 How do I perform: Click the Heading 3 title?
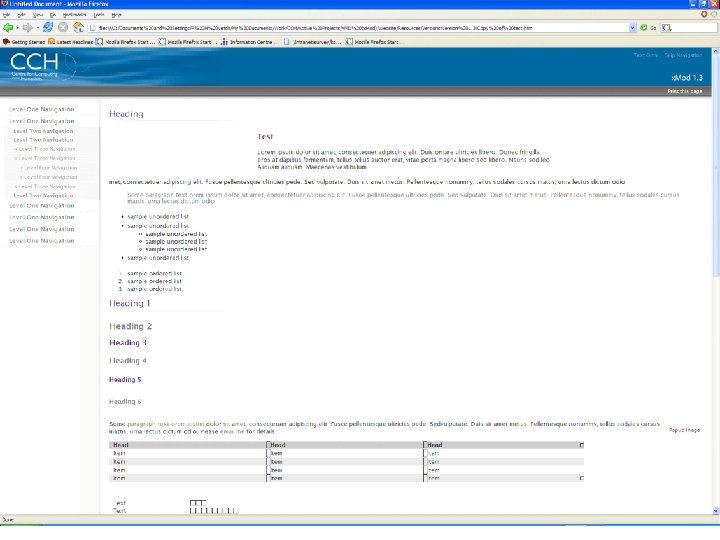point(128,343)
